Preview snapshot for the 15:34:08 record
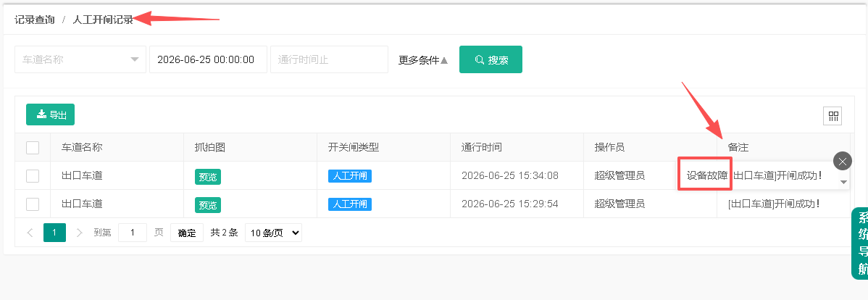Screen dimensions: 868x300 click(x=208, y=177)
